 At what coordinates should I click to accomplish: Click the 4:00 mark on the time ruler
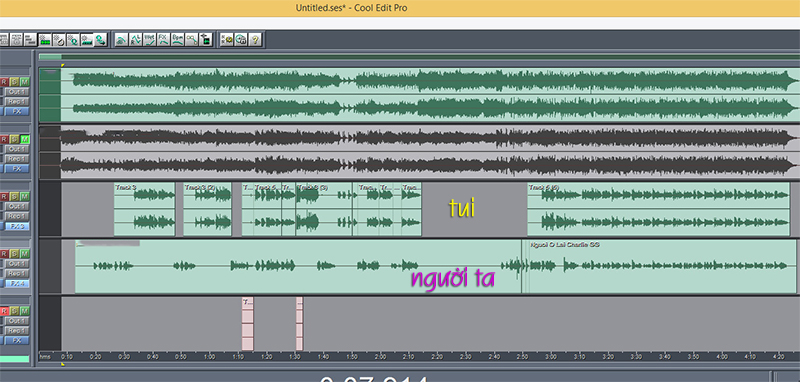tap(721, 357)
